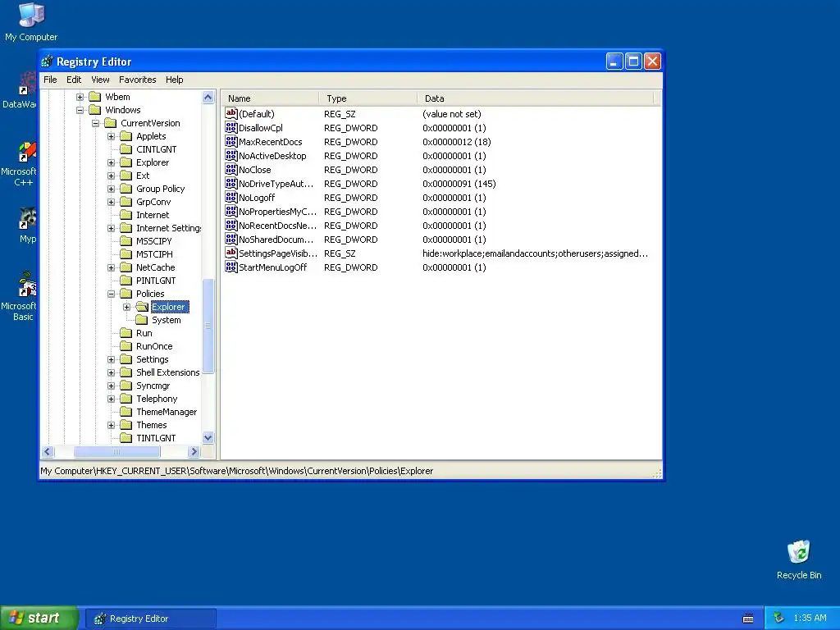Select the Syncmgr key
The image size is (840, 630).
(153, 386)
